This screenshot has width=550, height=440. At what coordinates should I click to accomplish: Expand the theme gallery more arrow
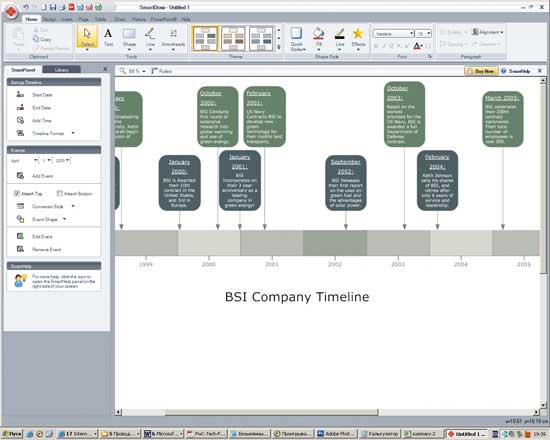(x=279, y=47)
